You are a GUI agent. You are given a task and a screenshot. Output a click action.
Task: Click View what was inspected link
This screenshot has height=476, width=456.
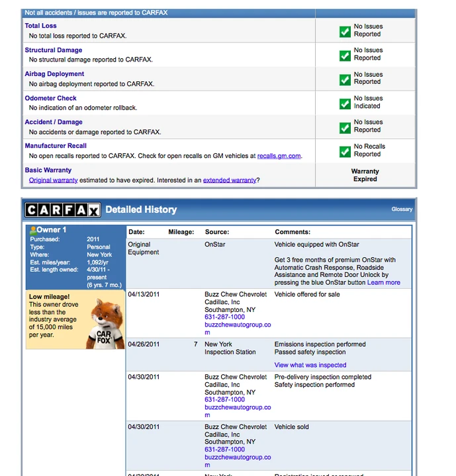pos(310,365)
